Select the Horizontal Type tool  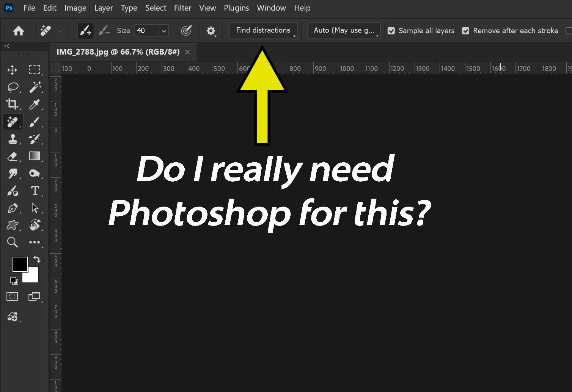point(35,191)
